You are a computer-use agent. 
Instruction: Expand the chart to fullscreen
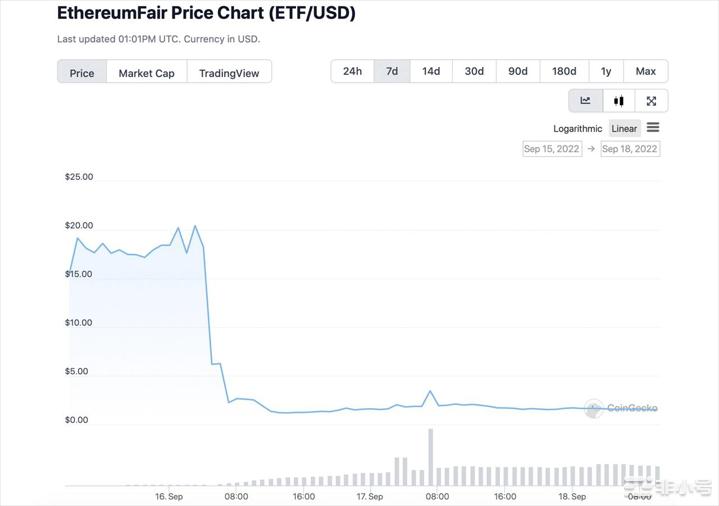651,101
